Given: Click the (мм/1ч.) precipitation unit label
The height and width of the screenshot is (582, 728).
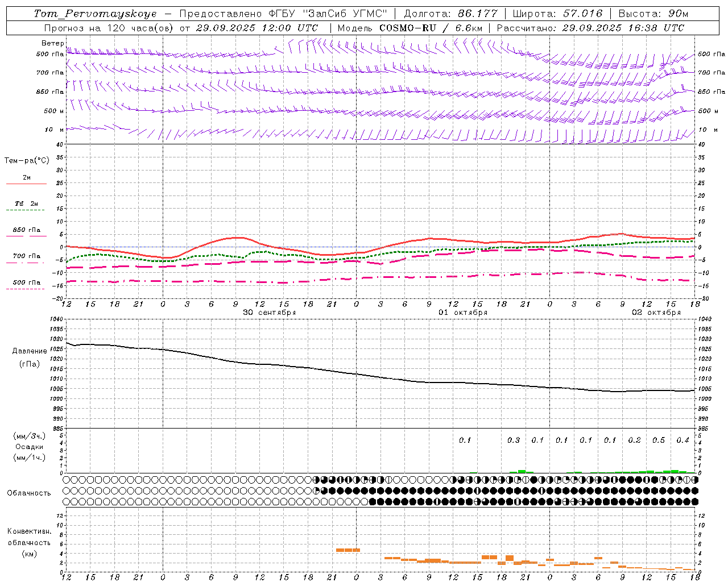Looking at the screenshot, I should pyautogui.click(x=30, y=458).
